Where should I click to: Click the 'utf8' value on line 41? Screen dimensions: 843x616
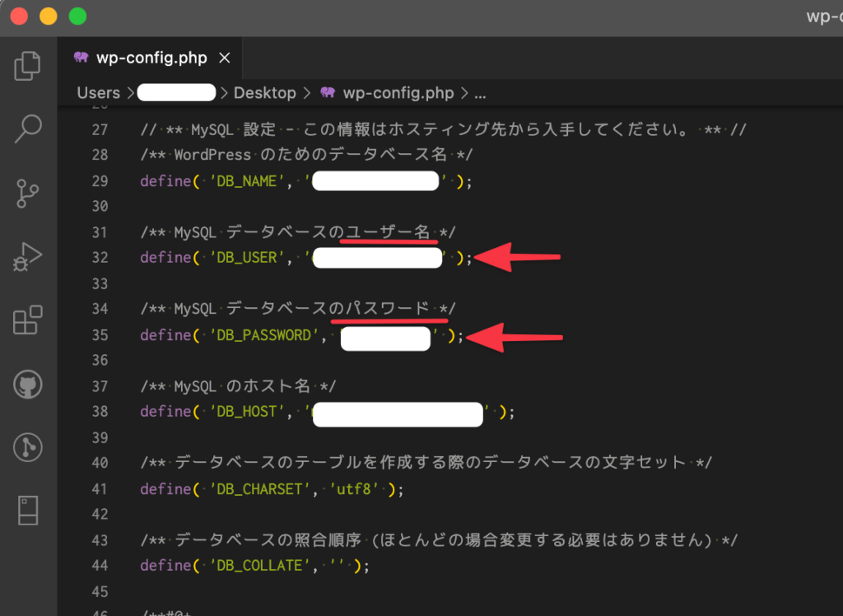pos(354,488)
